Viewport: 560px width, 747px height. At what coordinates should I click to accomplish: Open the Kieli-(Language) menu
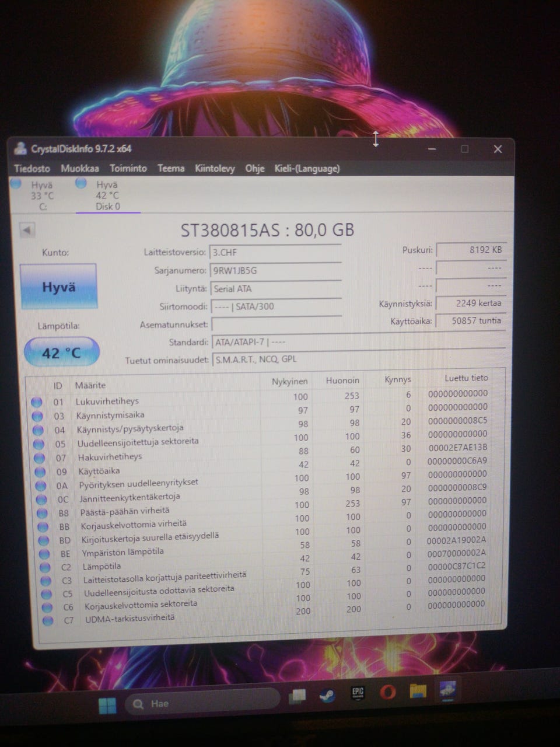point(307,168)
